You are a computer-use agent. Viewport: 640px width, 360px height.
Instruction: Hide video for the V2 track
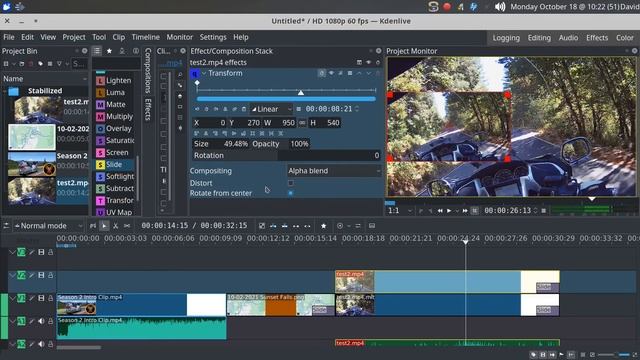point(41,276)
